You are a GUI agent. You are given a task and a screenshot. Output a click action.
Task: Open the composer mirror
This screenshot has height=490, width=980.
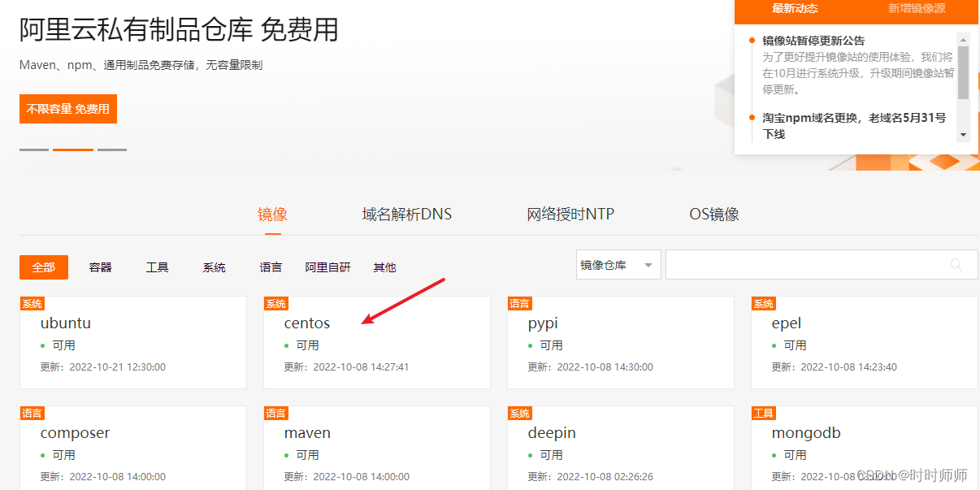[133, 448]
